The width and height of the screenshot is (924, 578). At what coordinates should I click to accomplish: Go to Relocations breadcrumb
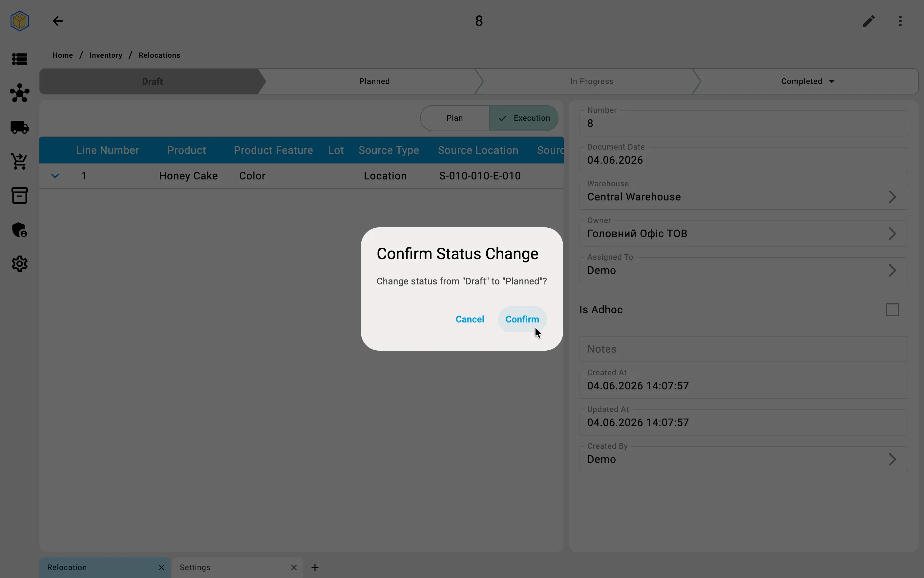point(159,55)
